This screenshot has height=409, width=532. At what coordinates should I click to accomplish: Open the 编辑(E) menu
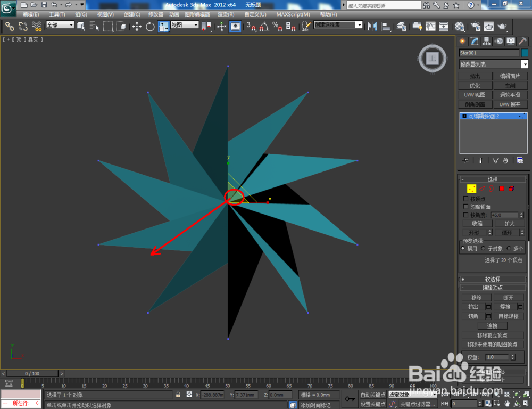pyautogui.click(x=31, y=14)
